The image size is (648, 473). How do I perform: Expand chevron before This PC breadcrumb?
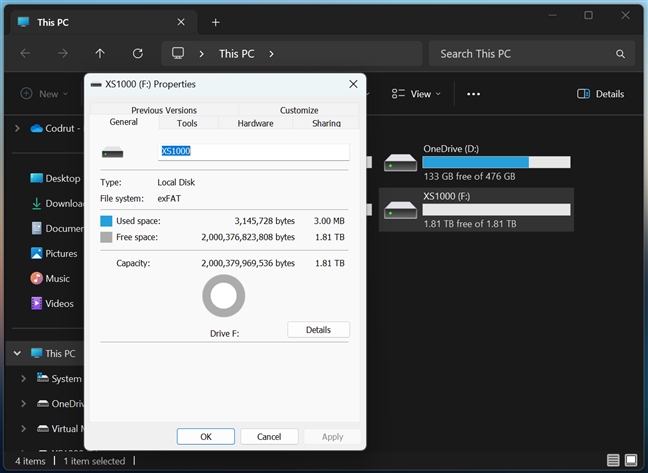[x=201, y=54]
